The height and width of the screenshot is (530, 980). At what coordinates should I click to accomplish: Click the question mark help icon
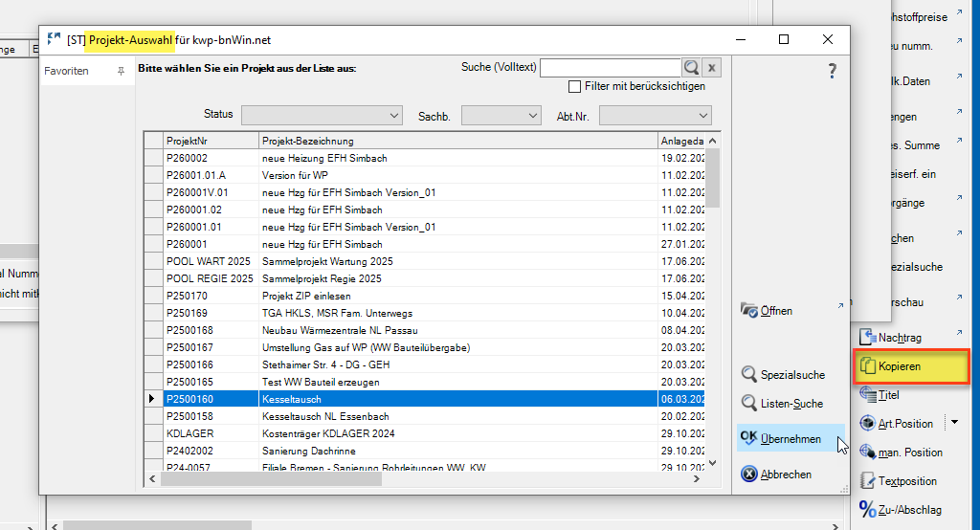click(x=832, y=71)
